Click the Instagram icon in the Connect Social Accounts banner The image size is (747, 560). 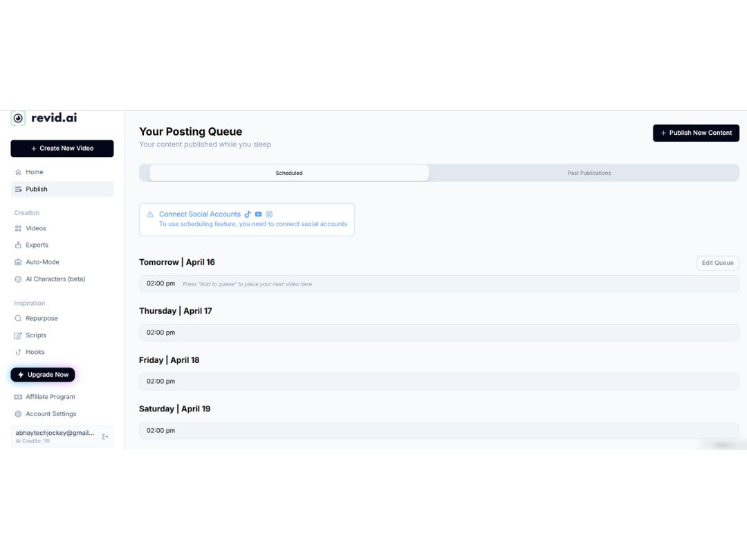tap(269, 214)
